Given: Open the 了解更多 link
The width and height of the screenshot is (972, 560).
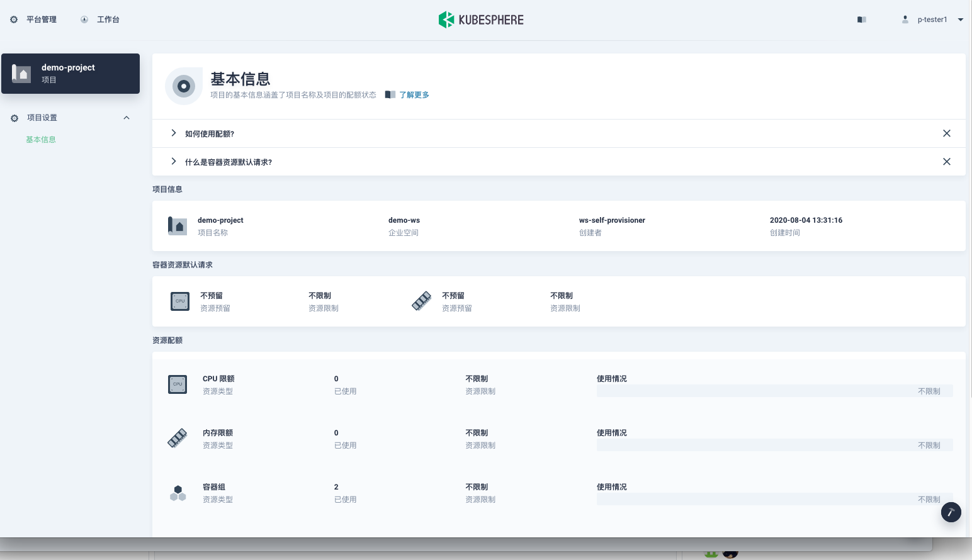Looking at the screenshot, I should pyautogui.click(x=414, y=95).
